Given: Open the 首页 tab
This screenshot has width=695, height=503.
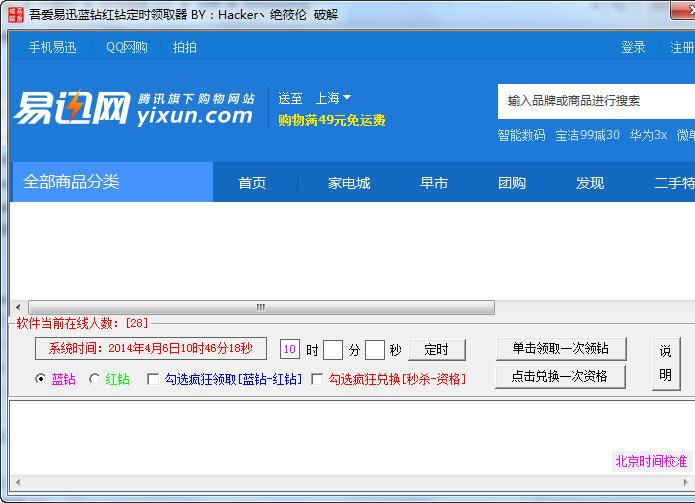Looking at the screenshot, I should coord(252,183).
